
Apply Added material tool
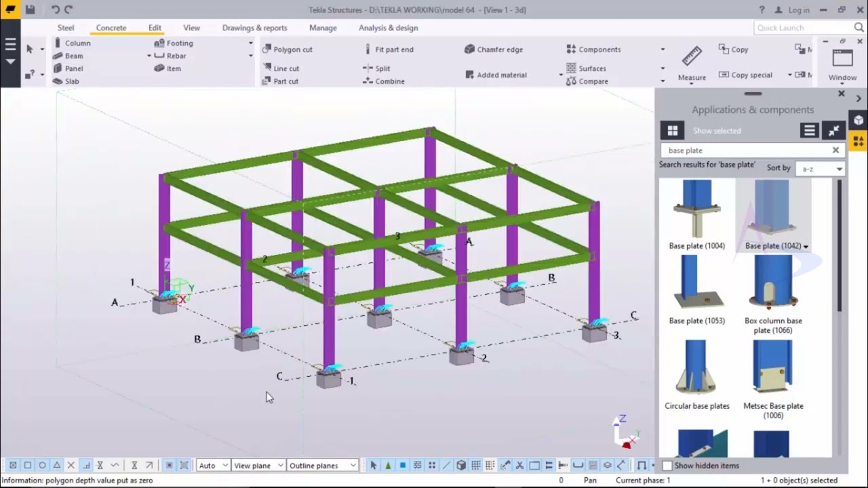[x=496, y=75]
